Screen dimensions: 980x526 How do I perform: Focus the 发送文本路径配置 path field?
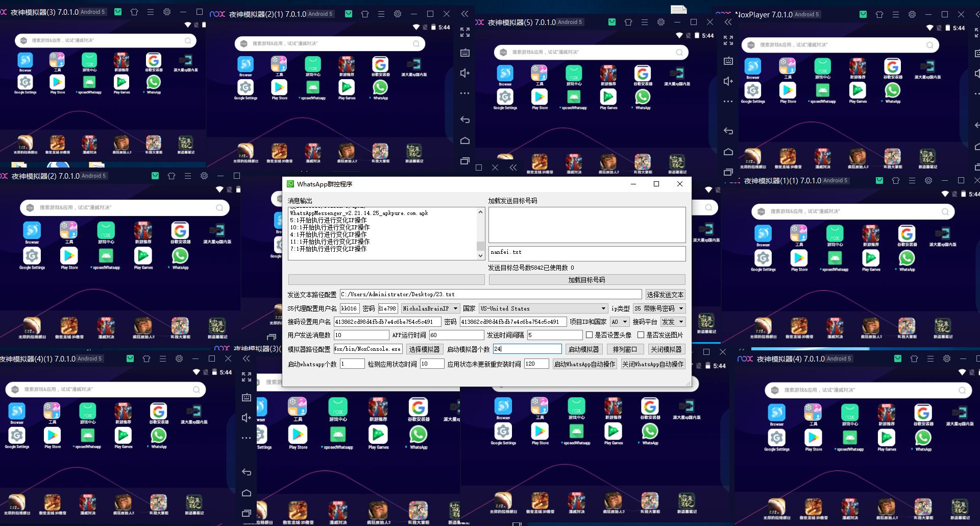pyautogui.click(x=491, y=295)
